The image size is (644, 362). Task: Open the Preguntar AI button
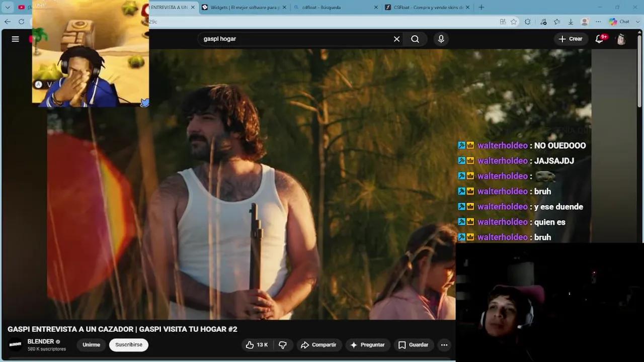[x=368, y=345]
